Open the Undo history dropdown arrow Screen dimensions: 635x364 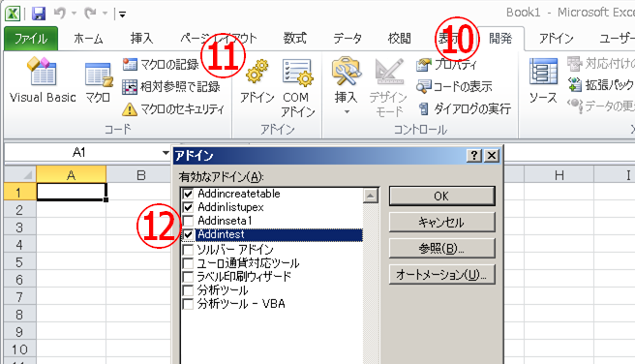[x=75, y=14]
